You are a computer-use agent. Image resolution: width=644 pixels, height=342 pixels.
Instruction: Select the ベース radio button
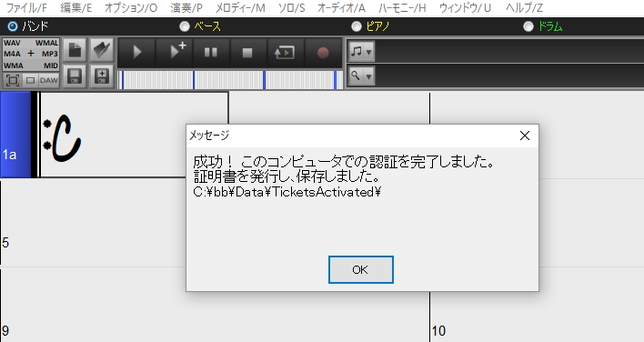pyautogui.click(x=185, y=26)
